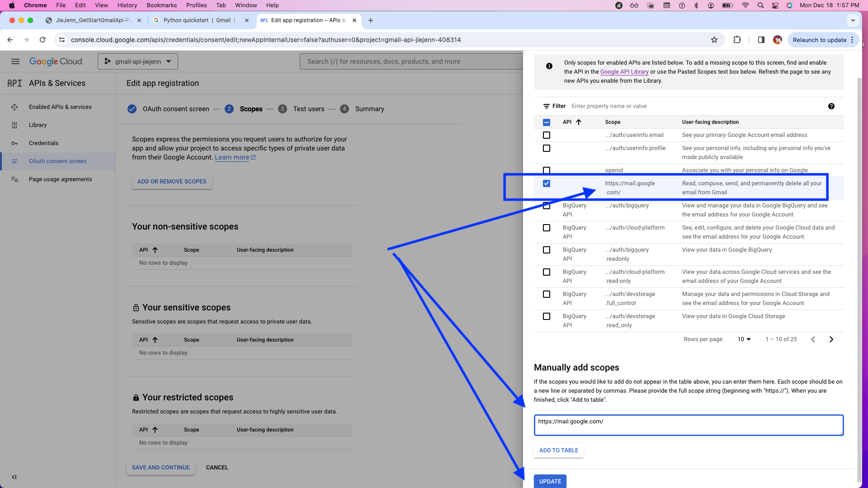Click the browser back arrow
The width and height of the screenshot is (868, 488).
point(10,40)
